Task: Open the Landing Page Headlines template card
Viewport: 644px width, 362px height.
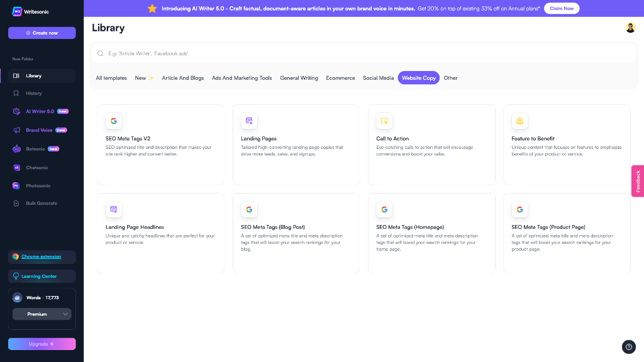Action: (161, 233)
